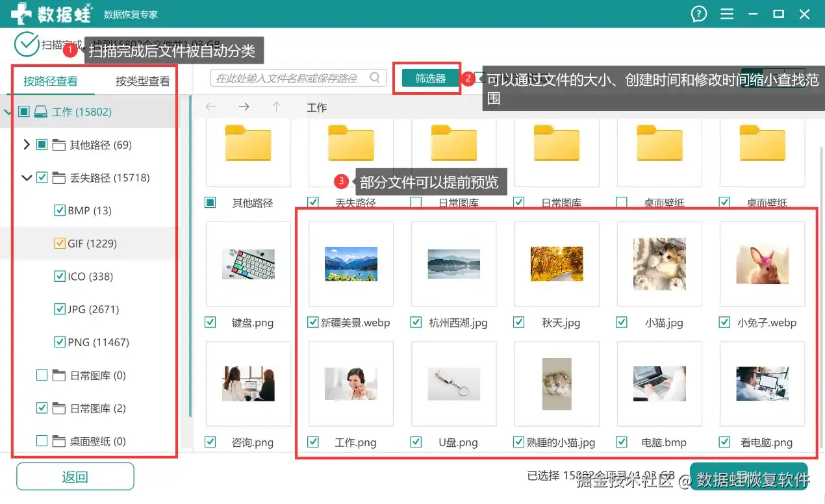Click the left tree panel scrollbar

pos(190,256)
